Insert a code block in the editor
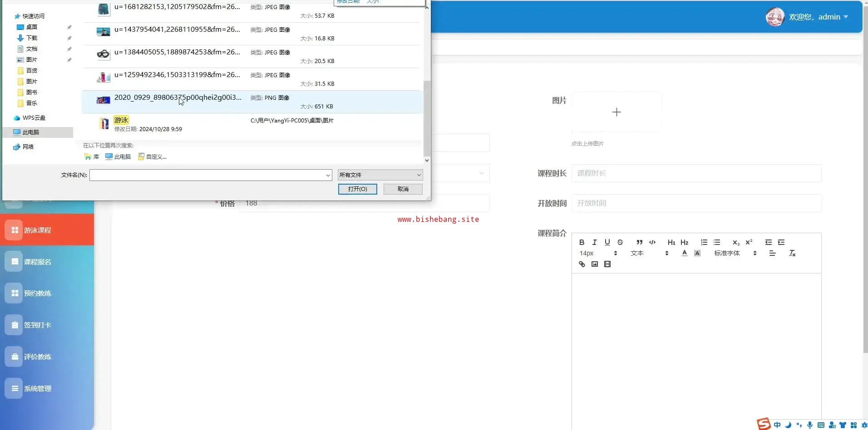This screenshot has width=868, height=430. pos(652,242)
